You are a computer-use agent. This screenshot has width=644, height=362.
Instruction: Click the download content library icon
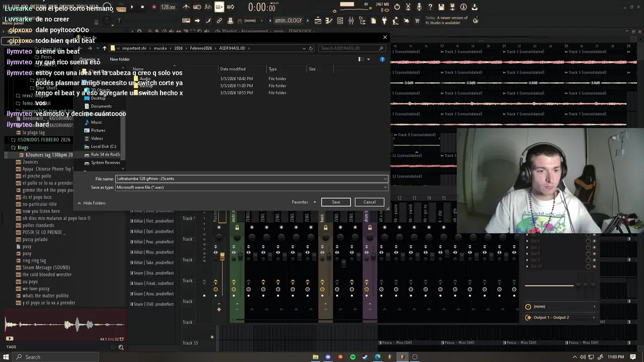(474, 7)
